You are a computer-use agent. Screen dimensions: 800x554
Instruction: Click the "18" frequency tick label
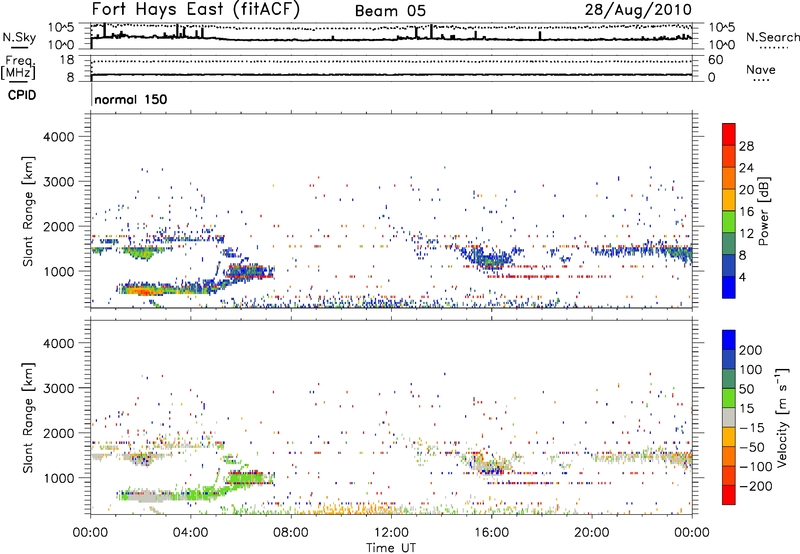[67, 60]
